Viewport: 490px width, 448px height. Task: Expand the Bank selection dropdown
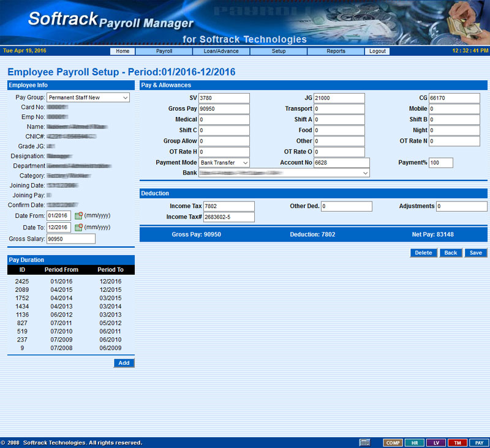pyautogui.click(x=284, y=173)
